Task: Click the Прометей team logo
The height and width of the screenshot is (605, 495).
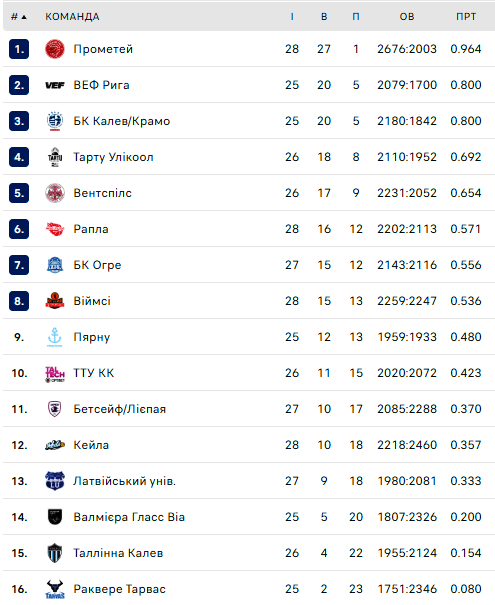Action: pos(55,49)
